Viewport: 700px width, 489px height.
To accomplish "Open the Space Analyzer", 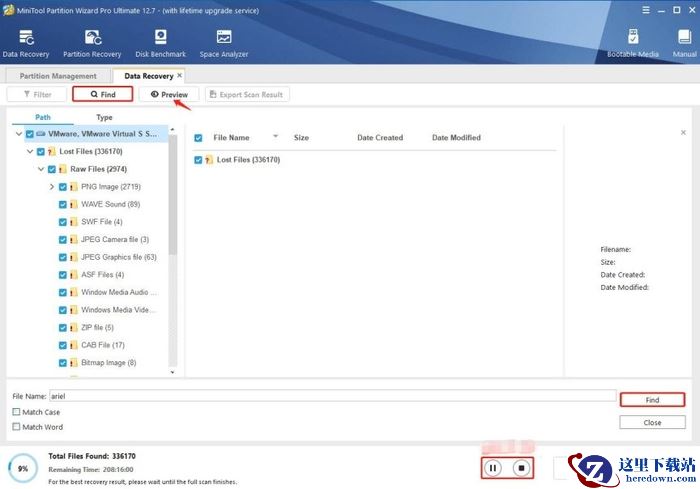I will coord(224,43).
